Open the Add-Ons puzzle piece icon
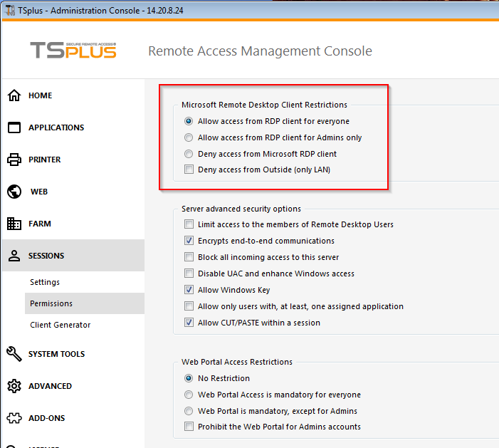499x448 pixels. [14, 418]
